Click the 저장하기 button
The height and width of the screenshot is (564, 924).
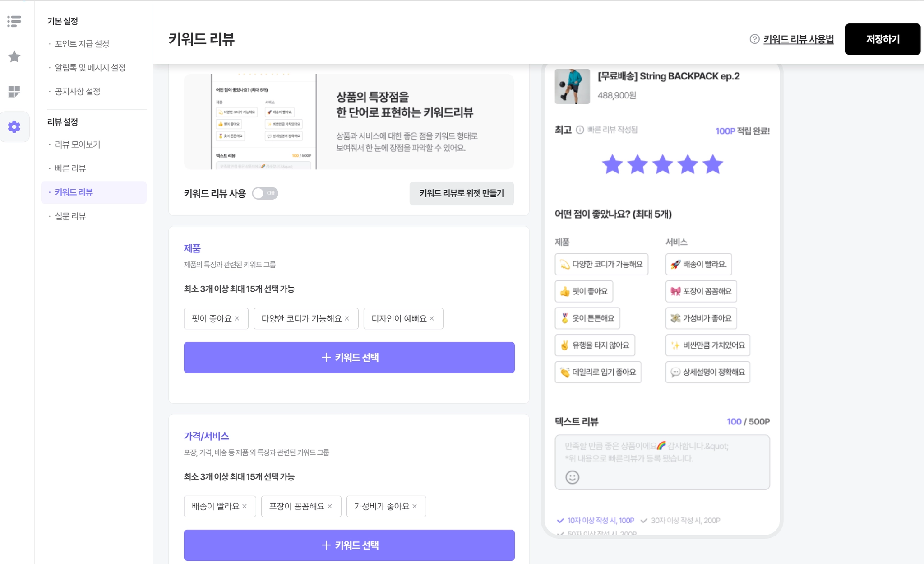[x=882, y=39]
